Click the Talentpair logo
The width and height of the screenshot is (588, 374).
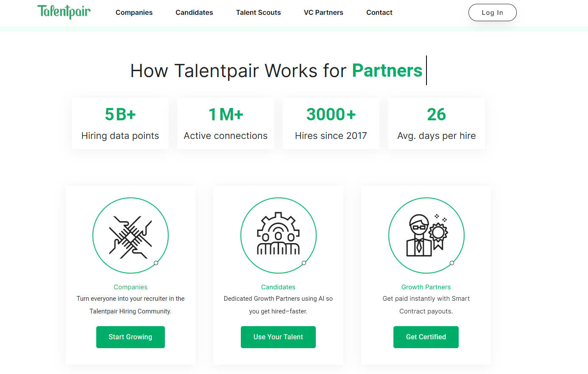point(64,12)
